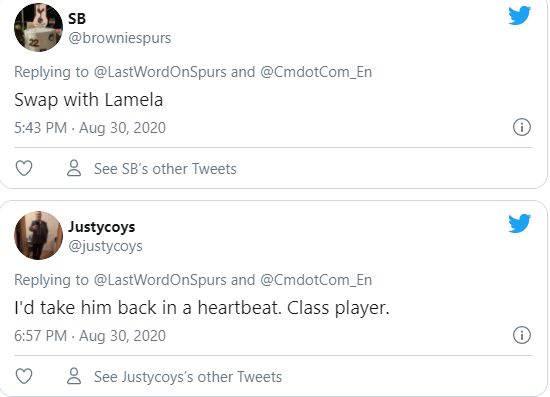Click the SB display name

(x=77, y=18)
